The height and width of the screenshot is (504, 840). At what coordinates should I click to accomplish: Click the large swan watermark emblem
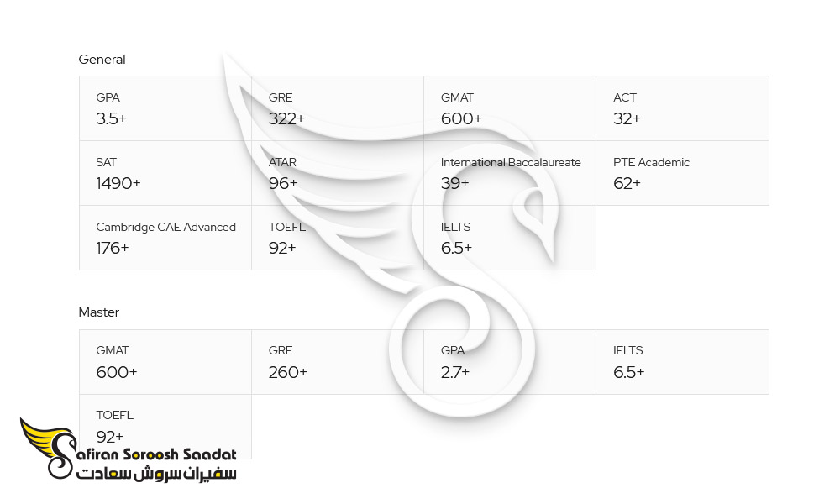[x=391, y=236]
